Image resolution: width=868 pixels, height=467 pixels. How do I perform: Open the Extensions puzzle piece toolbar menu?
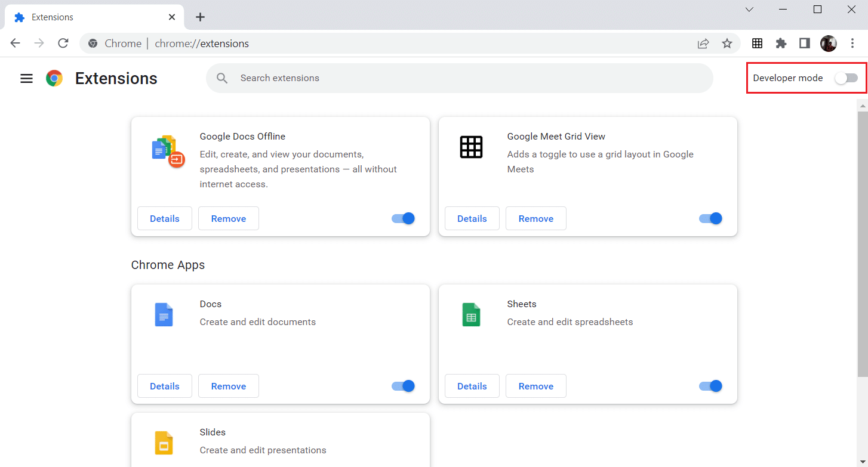pos(781,43)
